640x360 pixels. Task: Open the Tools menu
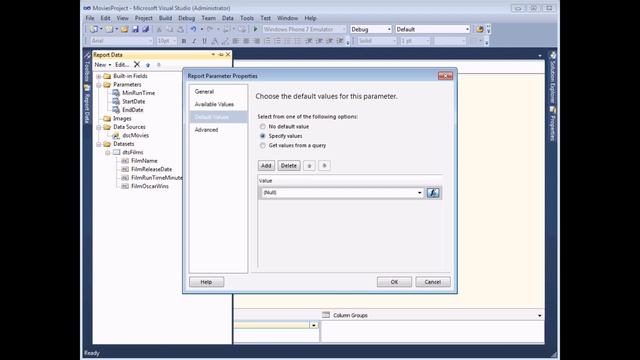(247, 18)
